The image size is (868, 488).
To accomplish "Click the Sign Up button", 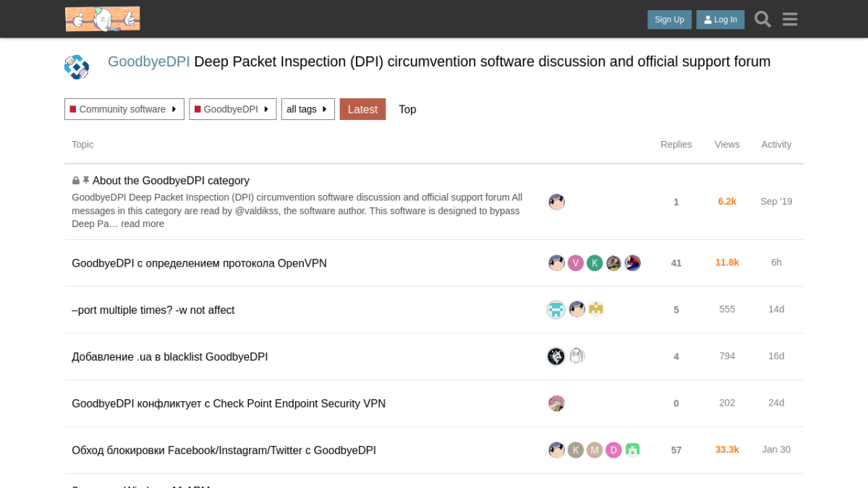I will tap(669, 20).
